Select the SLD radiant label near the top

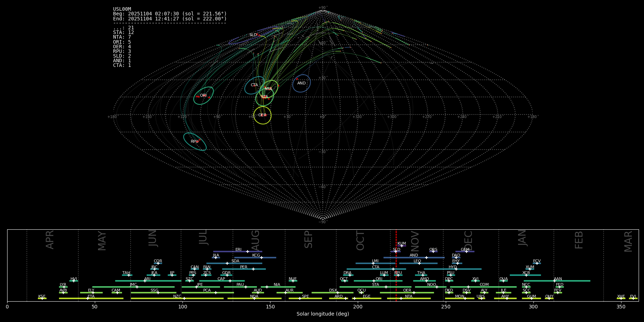pos(253,35)
